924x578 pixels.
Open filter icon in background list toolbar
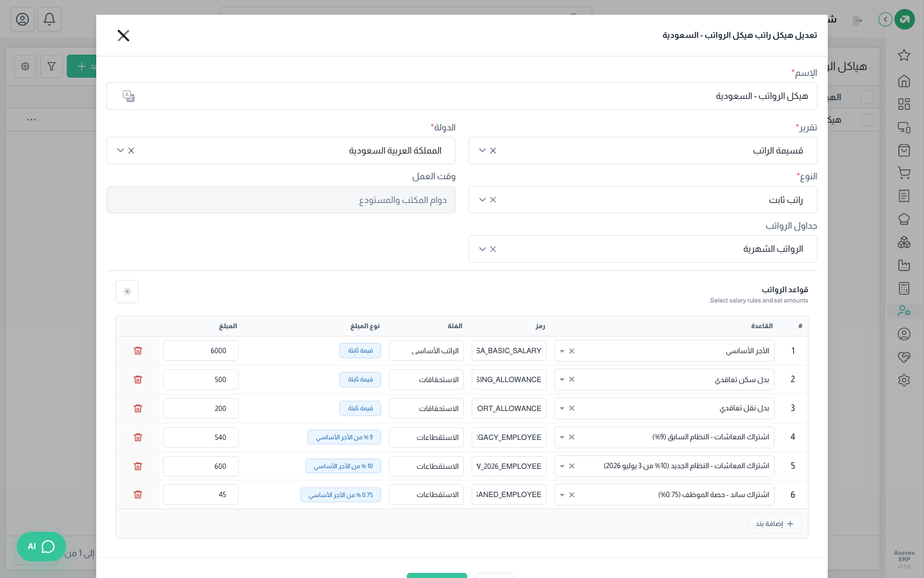(51, 66)
